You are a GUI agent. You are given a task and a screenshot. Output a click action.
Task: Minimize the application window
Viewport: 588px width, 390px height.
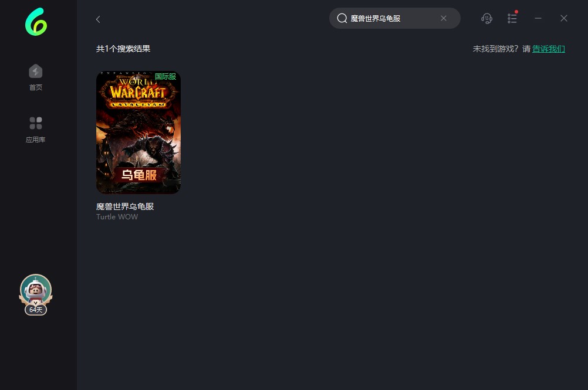(x=538, y=18)
